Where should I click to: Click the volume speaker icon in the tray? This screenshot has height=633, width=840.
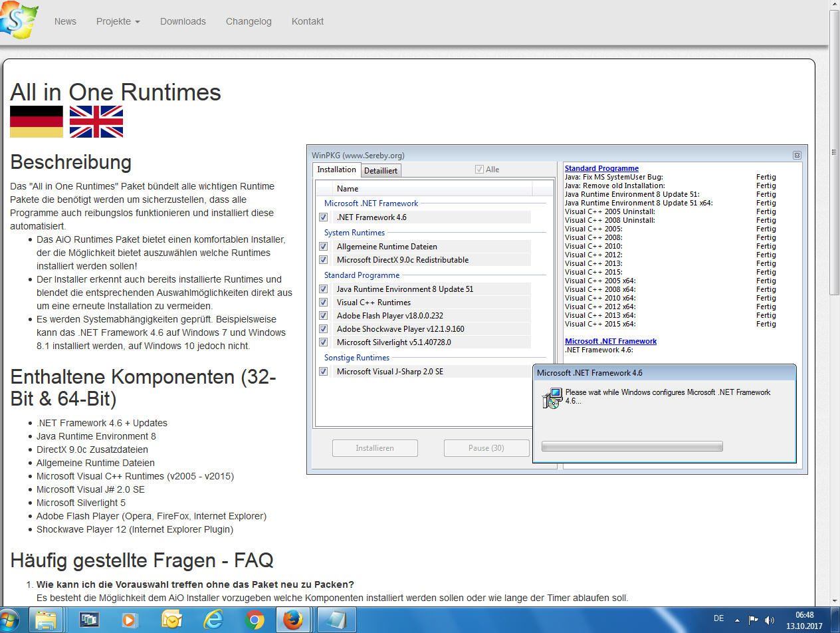coord(770,620)
